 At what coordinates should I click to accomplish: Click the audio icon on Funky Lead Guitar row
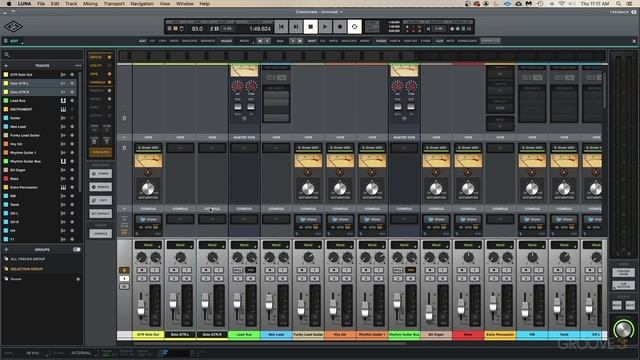[x=63, y=135]
